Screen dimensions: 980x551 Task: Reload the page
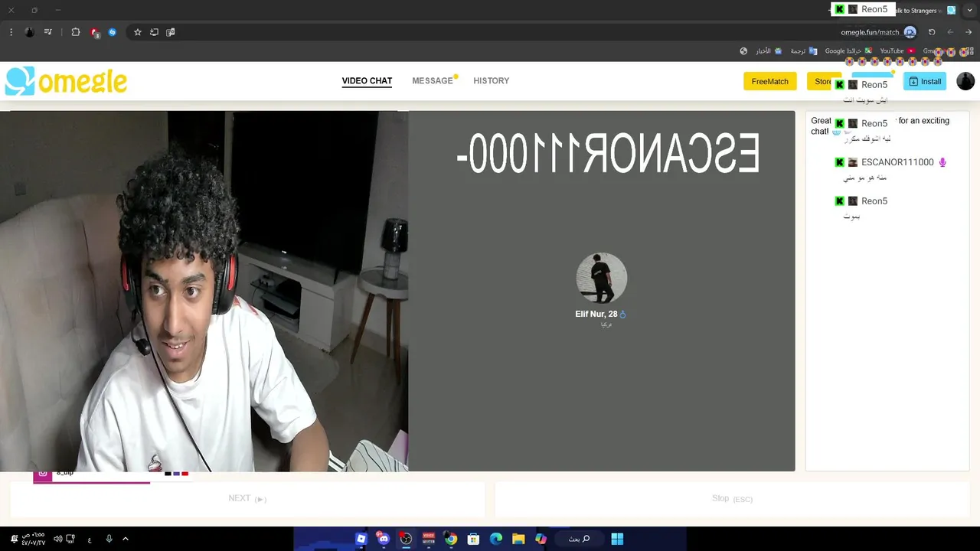pos(932,32)
